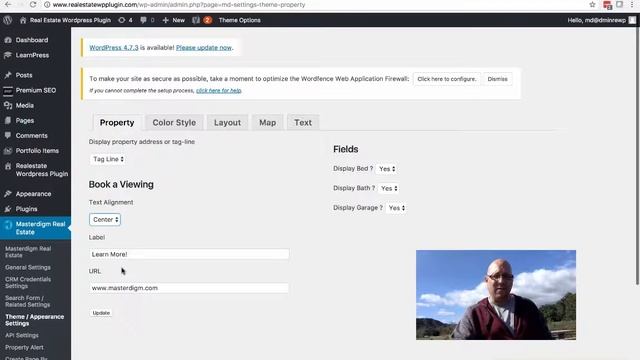Viewport: 640px width, 360px height.
Task: Open Theme Options in admin bar
Action: (240, 20)
